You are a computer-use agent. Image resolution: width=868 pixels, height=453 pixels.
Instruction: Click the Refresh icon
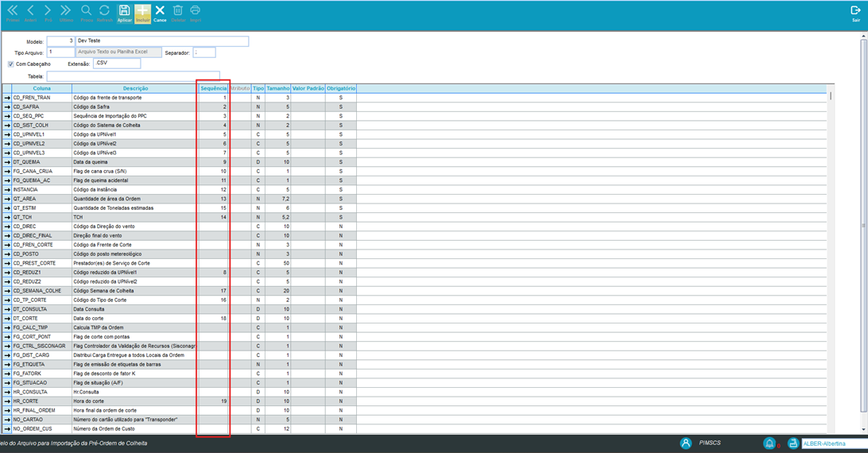point(104,10)
